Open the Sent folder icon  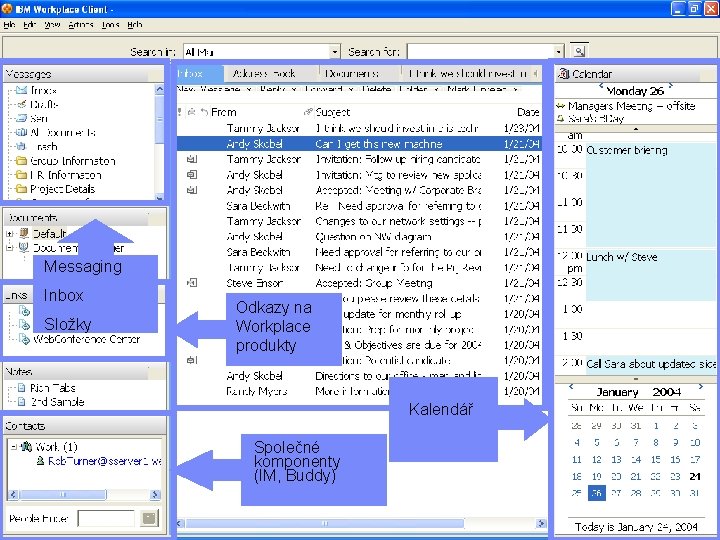(21, 118)
